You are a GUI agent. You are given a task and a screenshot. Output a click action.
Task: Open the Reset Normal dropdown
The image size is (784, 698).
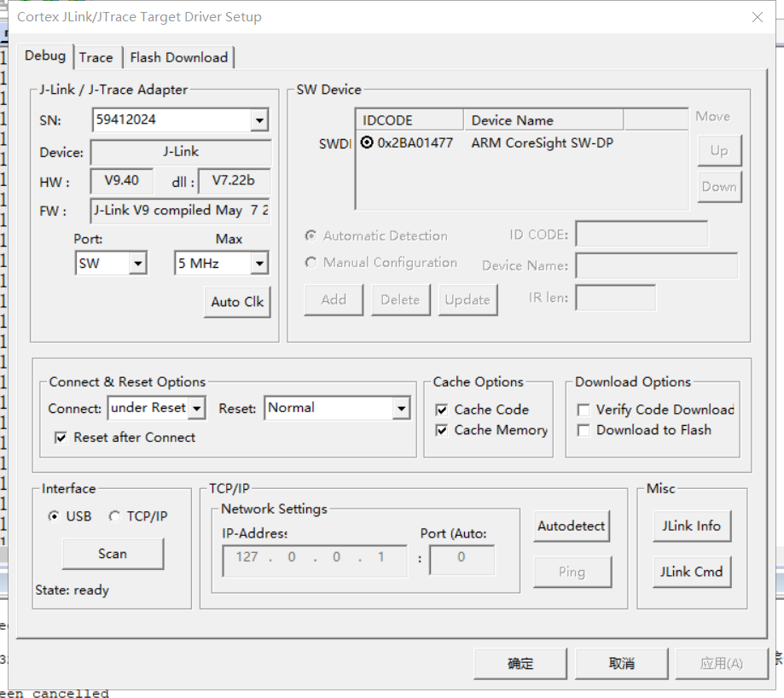point(401,409)
